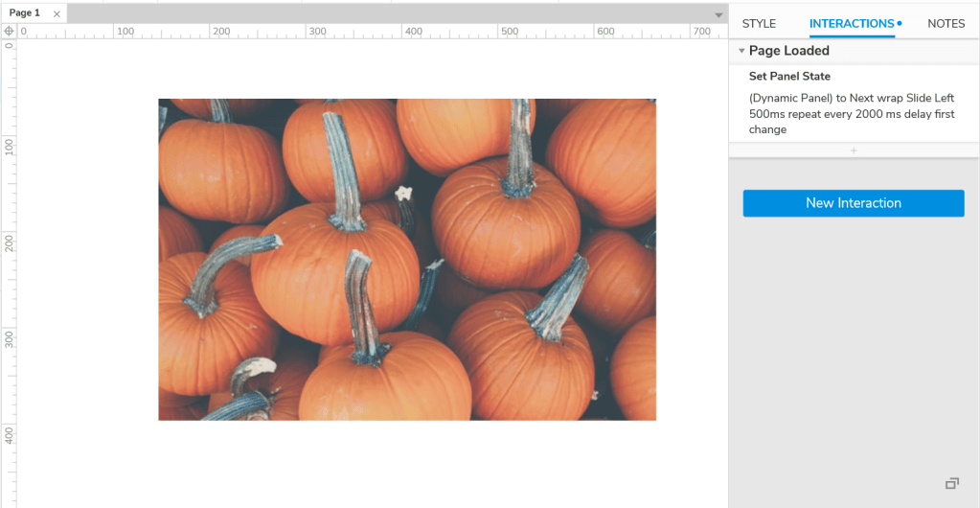Image resolution: width=980 pixels, height=508 pixels.
Task: Open the NOTES tab
Action: (946, 24)
